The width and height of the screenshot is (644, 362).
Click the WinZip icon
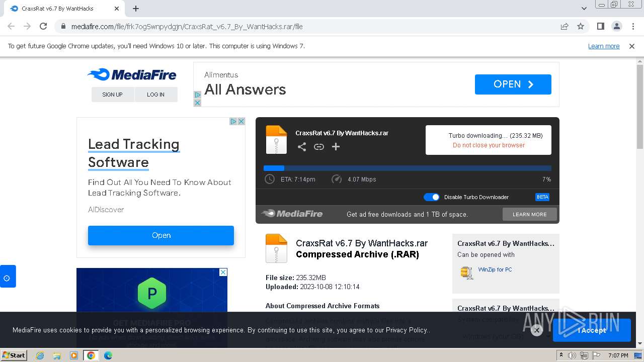click(467, 273)
